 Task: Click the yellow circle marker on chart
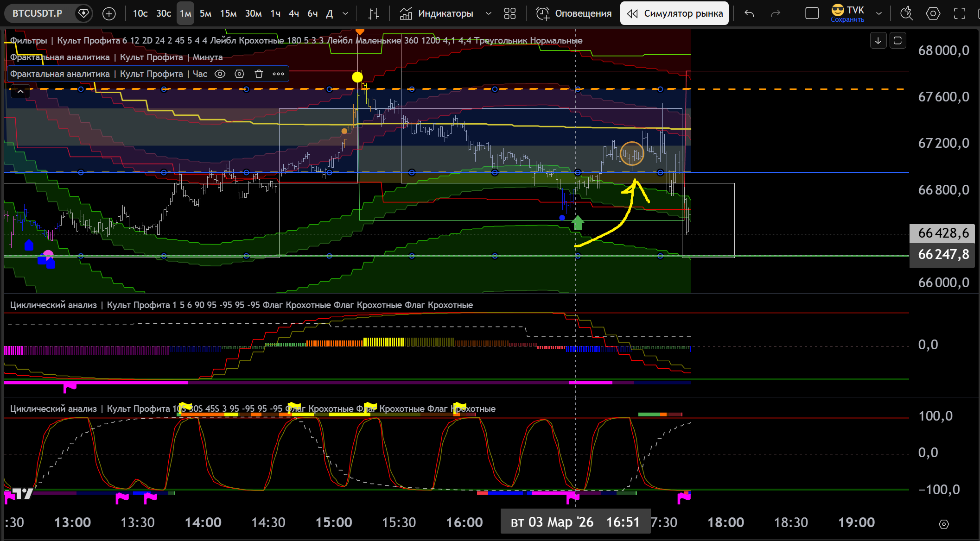(357, 77)
